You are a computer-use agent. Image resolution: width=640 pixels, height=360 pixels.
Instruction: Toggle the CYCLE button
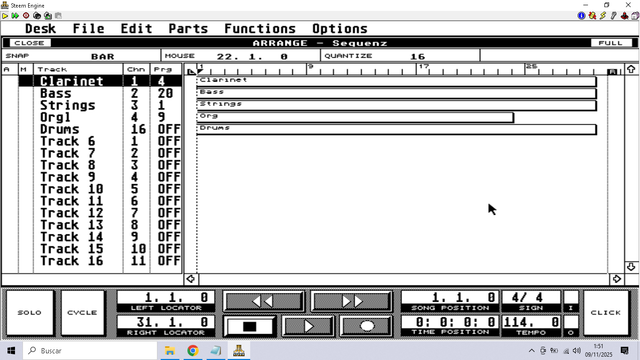(x=82, y=313)
